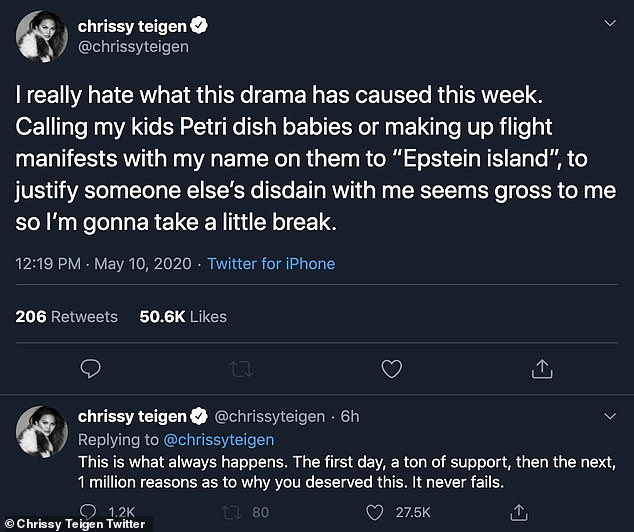
Task: Click the 6h timestamp on the reply tweet
Action: [346, 416]
